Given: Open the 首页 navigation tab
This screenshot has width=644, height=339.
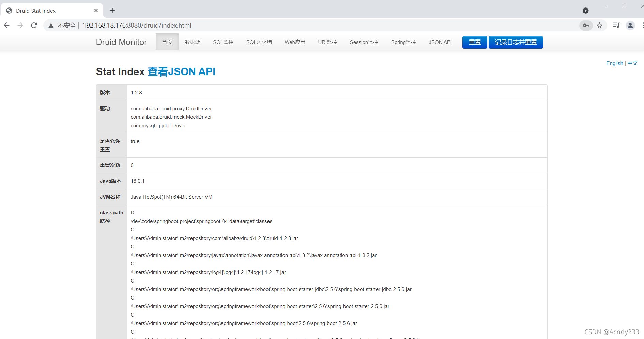Looking at the screenshot, I should point(167,42).
